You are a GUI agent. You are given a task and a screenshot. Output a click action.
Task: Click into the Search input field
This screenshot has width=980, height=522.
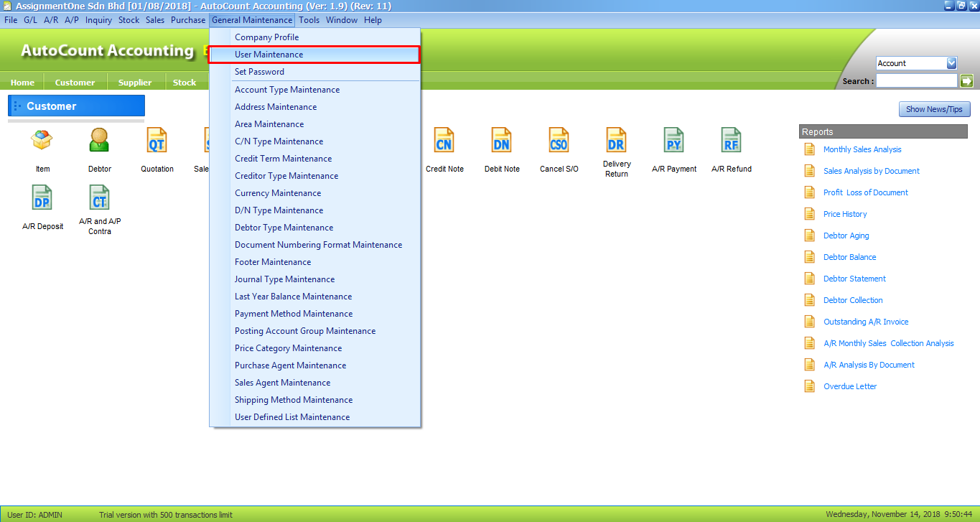pos(917,81)
